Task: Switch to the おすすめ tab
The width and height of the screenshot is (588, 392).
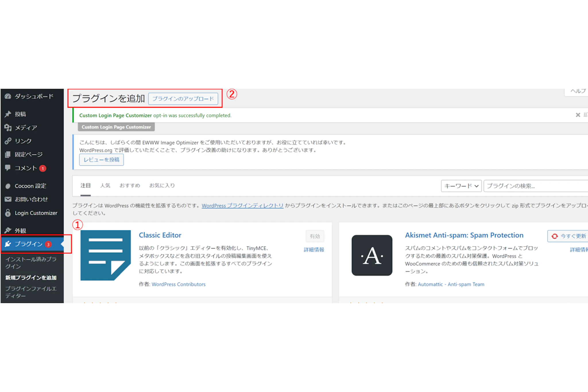Action: [130, 186]
